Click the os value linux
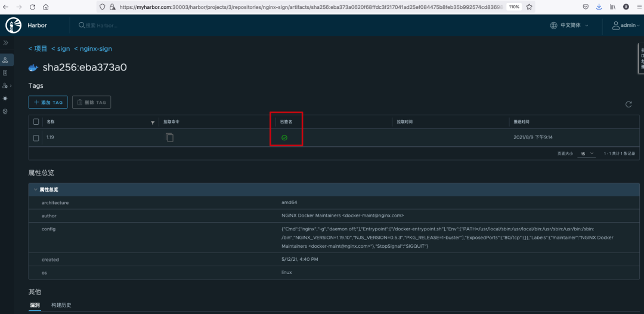Viewport: 644px width, 314px height. 287,272
